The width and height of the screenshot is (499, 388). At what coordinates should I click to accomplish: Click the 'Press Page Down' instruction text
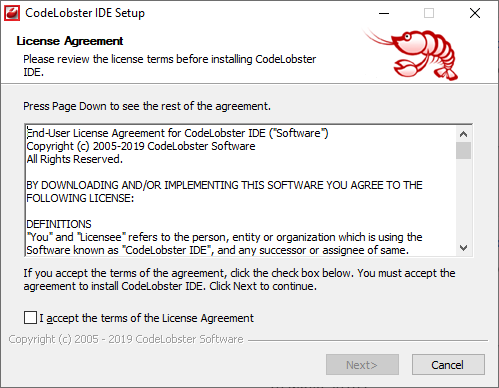pos(147,106)
